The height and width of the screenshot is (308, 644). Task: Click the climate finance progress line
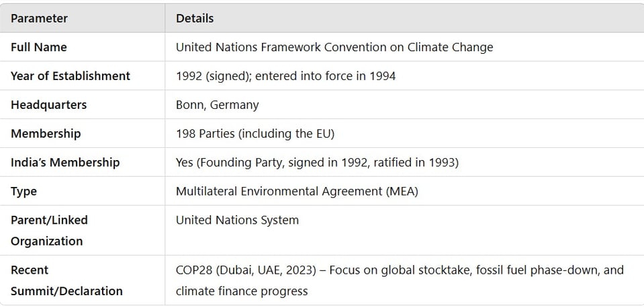pos(242,291)
